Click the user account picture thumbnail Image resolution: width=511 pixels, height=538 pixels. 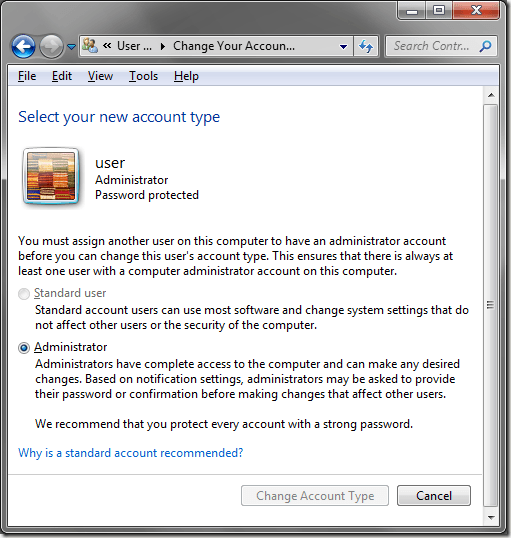click(x=51, y=176)
